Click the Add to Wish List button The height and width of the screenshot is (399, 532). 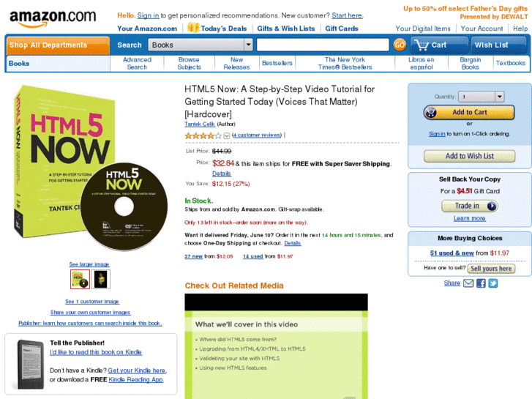[x=469, y=156]
